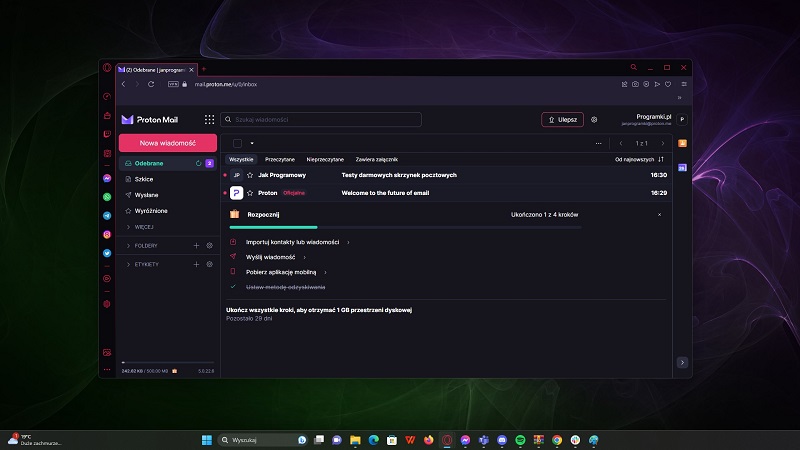Open Importuj kontakty lub wiadomości step

(292, 242)
